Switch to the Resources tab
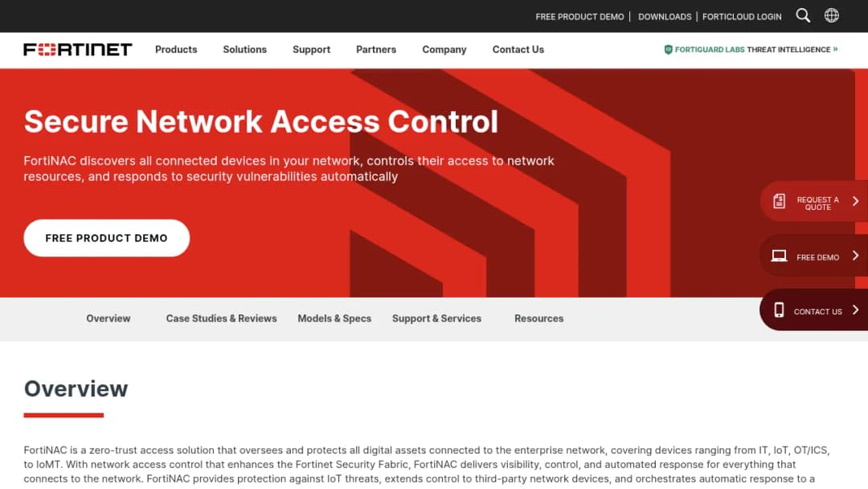Screen dimensions: 868x489 pos(538,318)
